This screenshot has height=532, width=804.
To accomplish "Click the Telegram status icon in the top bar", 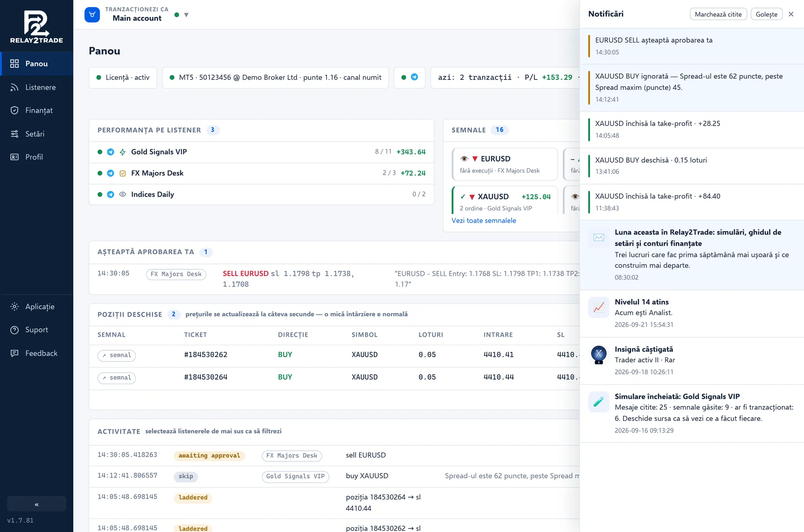I will pyautogui.click(x=415, y=77).
